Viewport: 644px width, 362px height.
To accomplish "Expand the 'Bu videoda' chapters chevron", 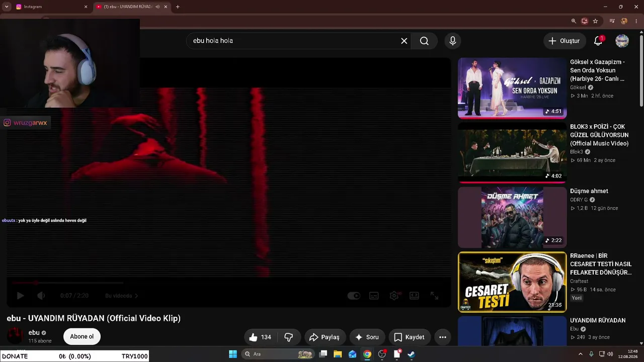I will [x=136, y=296].
